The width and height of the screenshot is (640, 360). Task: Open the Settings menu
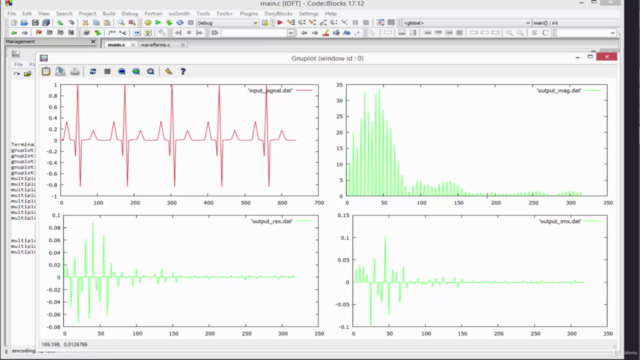[308, 13]
